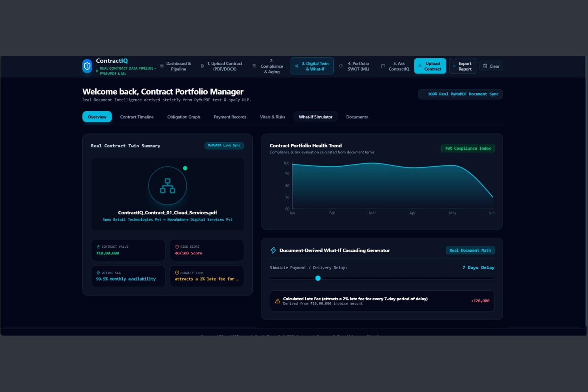Viewport: 588px width, 392px height.
Task: Open the Contract Timeline tab
Action: point(137,117)
